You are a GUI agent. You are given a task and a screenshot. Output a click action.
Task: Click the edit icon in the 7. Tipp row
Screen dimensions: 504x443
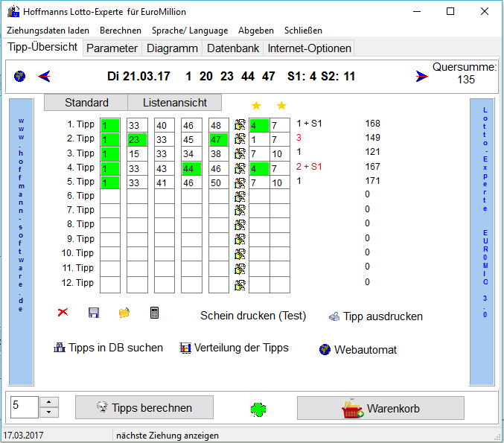coord(240,211)
